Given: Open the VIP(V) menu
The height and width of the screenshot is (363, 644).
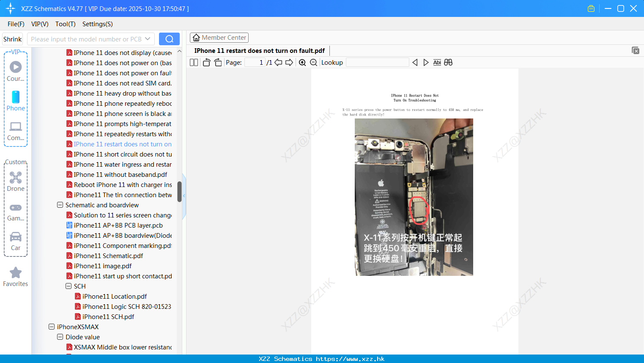Looking at the screenshot, I should click(x=40, y=24).
